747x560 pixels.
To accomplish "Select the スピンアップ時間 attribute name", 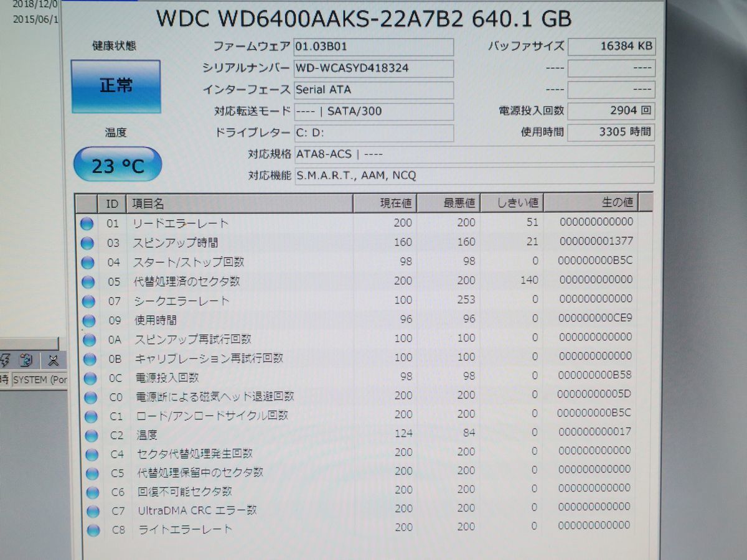I will [176, 243].
